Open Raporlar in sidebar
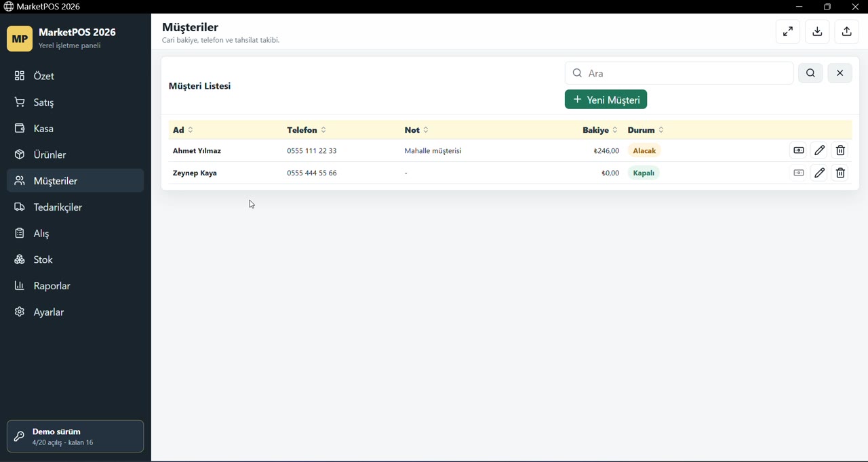Screen dimensions: 868x462 click(x=75, y=286)
